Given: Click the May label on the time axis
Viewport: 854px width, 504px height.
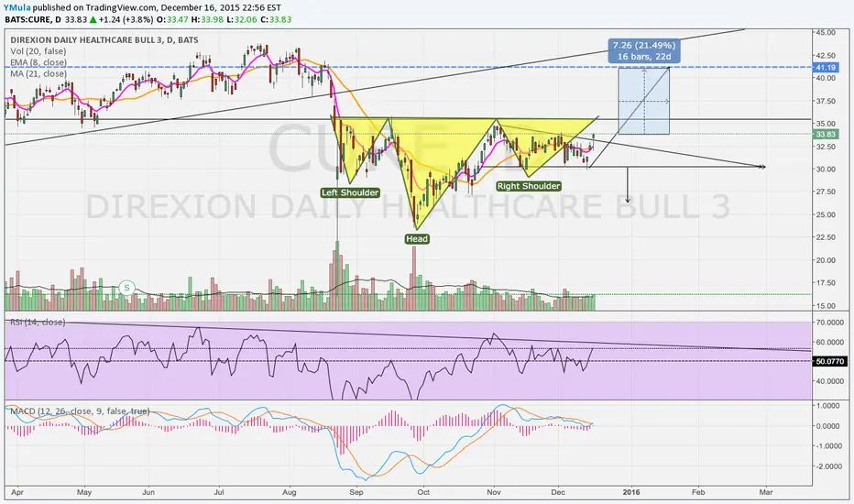Looking at the screenshot, I should coord(84,492).
